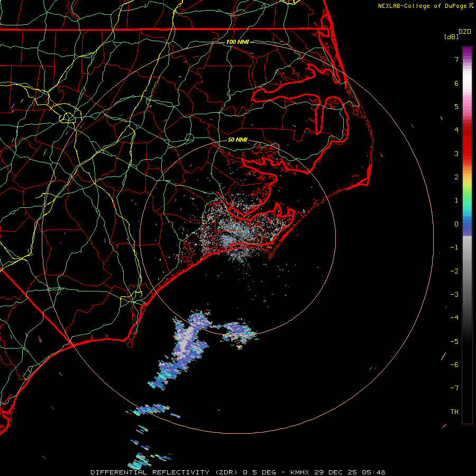Click the legend value 0 label
Image resolution: width=476 pixels, height=476 pixels.
[456, 224]
